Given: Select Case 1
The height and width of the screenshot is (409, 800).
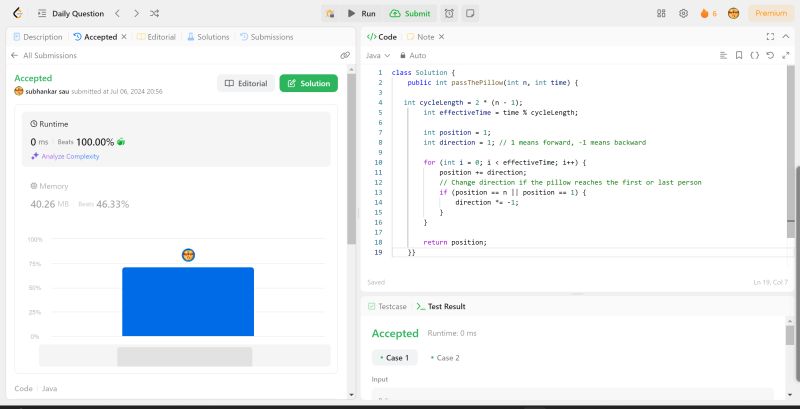Looking at the screenshot, I should tap(394, 357).
